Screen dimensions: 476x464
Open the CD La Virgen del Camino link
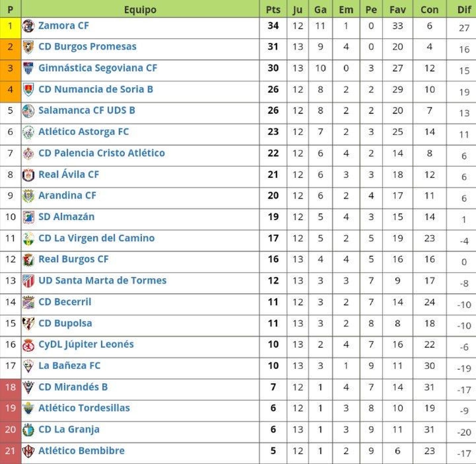point(96,238)
